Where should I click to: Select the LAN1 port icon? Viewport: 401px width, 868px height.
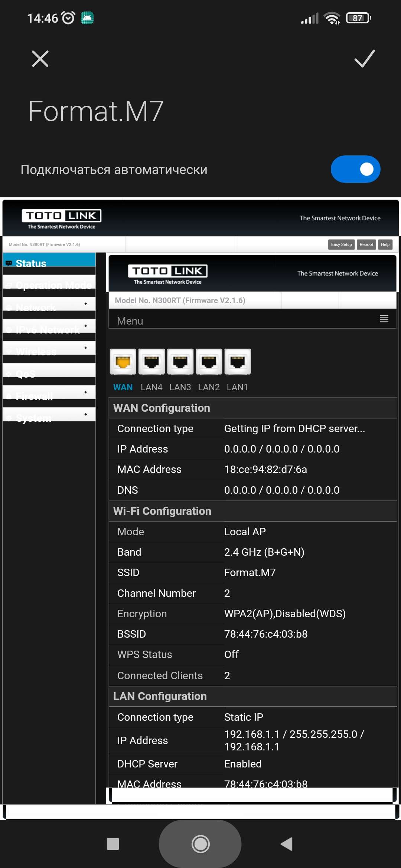[238, 362]
